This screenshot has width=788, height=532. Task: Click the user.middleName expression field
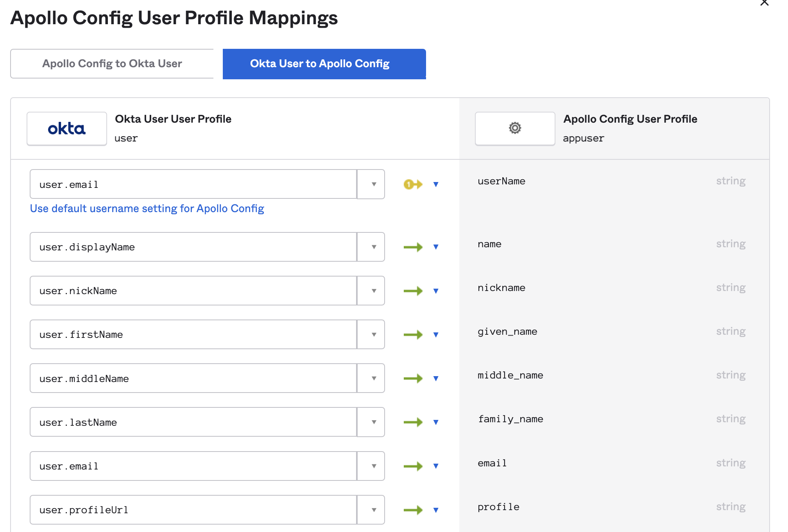[x=193, y=378]
